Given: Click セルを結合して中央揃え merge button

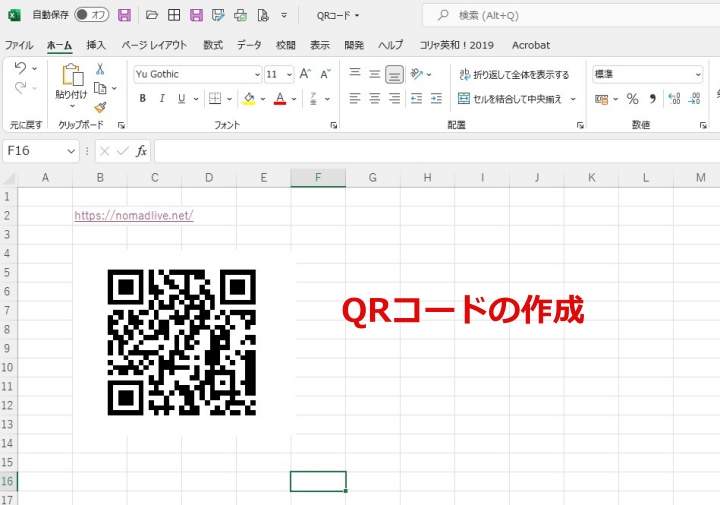Looking at the screenshot, I should (510, 99).
